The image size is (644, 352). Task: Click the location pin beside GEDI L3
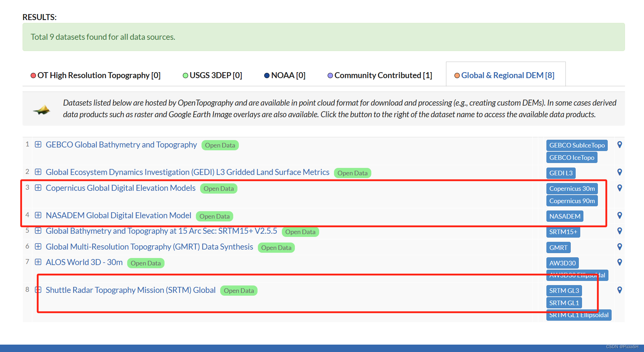point(620,172)
